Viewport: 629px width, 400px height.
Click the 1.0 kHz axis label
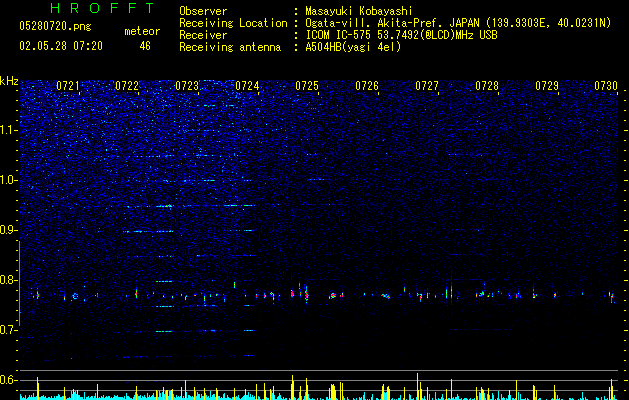pyautogui.click(x=9, y=180)
